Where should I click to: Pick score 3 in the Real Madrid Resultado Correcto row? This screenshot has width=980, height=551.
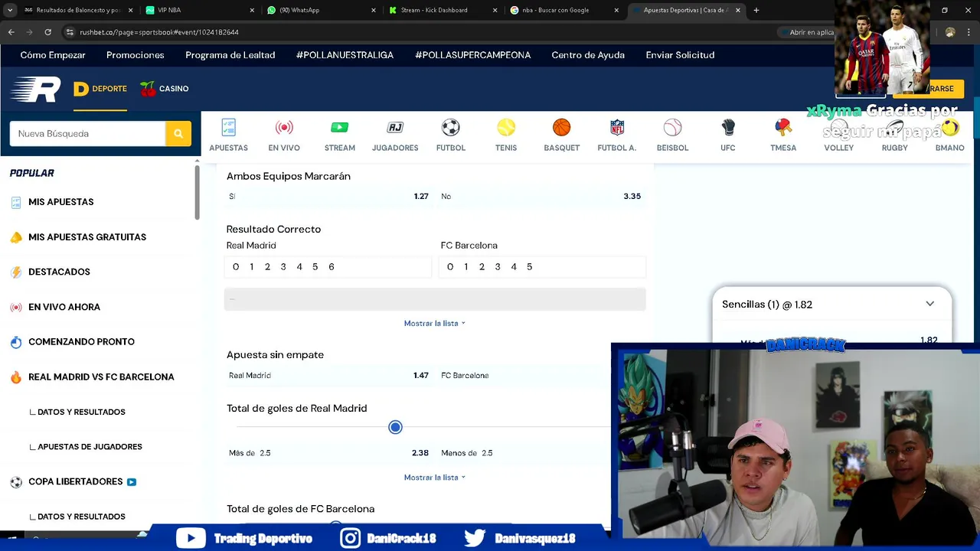tap(283, 267)
